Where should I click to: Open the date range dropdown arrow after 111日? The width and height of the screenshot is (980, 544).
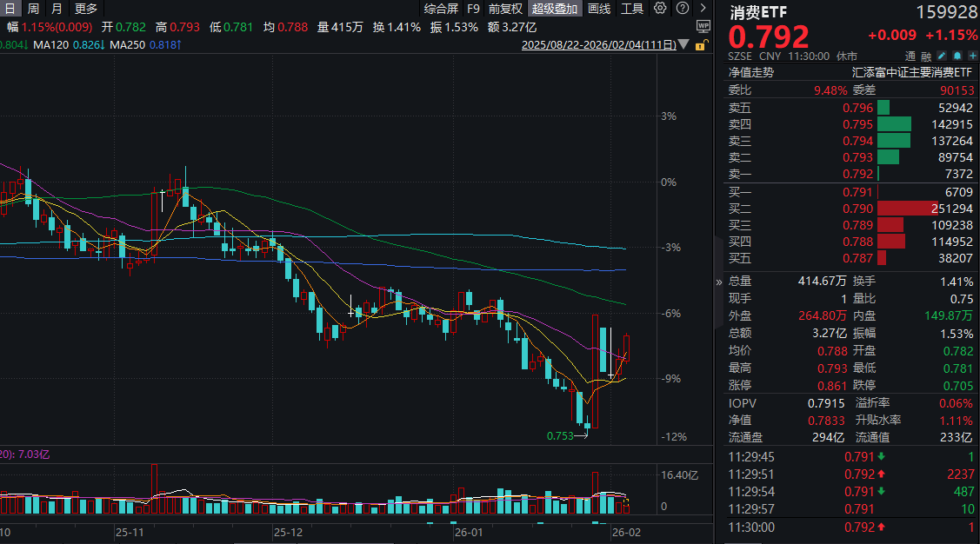pyautogui.click(x=683, y=45)
